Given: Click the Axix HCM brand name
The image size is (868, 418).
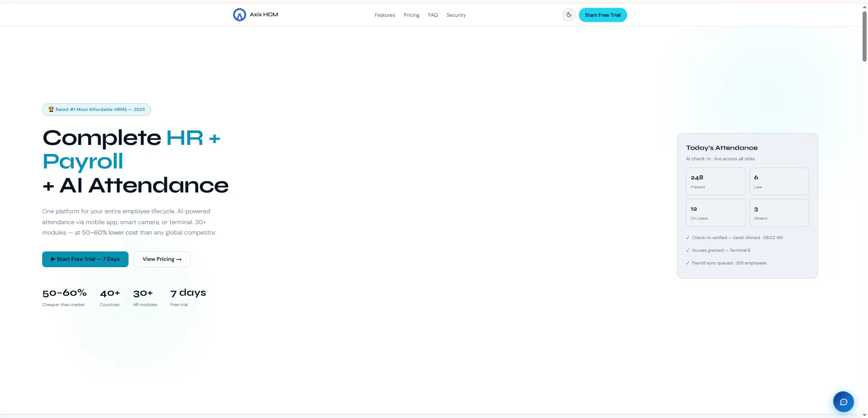Looking at the screenshot, I should 264,14.
